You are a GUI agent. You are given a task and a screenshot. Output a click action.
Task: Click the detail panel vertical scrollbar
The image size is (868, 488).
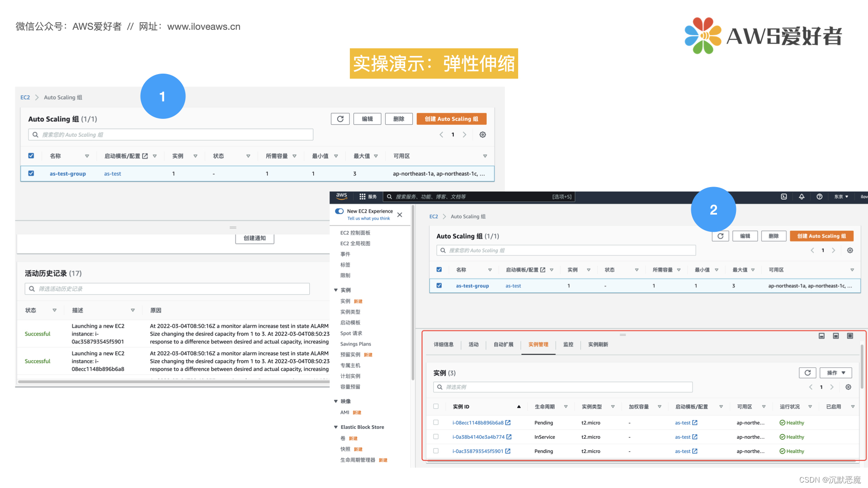coord(862,366)
